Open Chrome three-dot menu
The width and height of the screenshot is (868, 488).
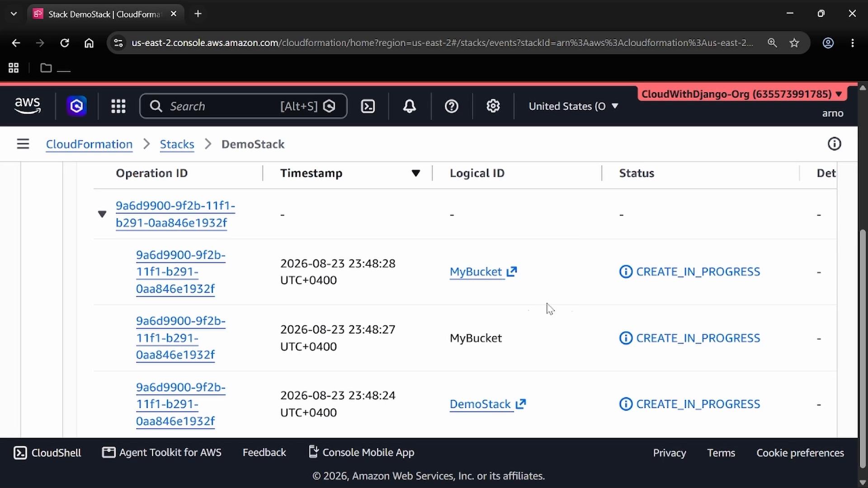pyautogui.click(x=853, y=43)
